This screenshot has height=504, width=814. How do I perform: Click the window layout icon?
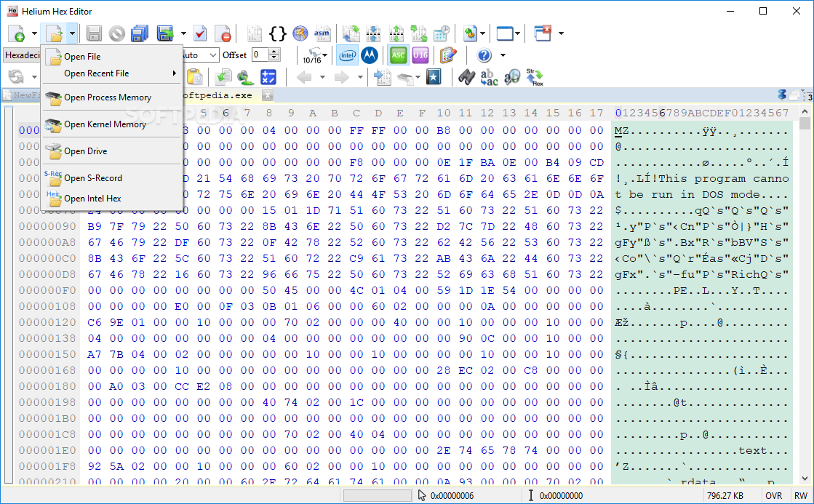(505, 33)
